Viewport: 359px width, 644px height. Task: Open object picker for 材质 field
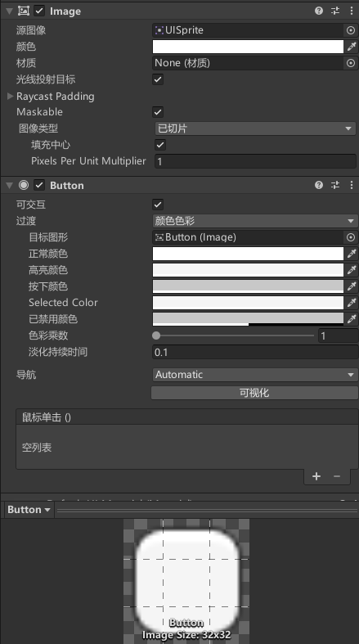click(x=351, y=63)
